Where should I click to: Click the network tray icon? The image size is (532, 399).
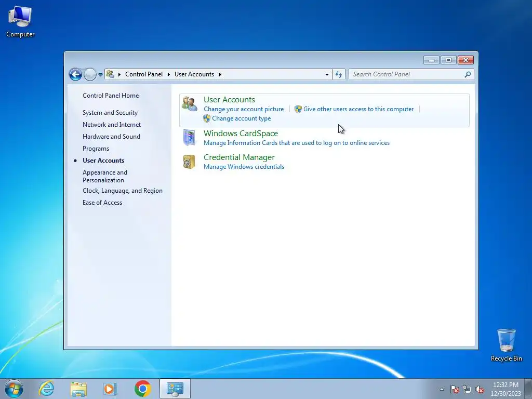click(x=467, y=389)
